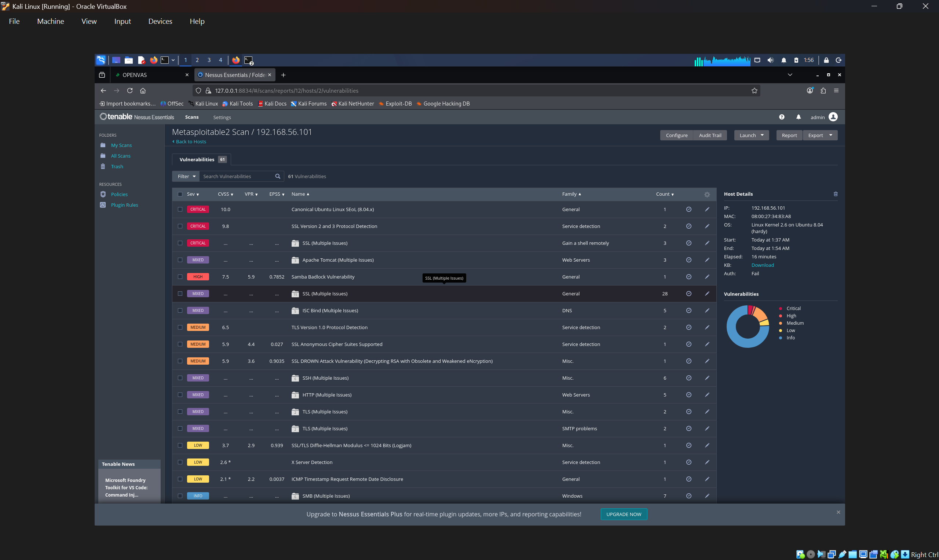939x560 pixels.
Task: Delete host using trash icon in Host Details
Action: 836,194
